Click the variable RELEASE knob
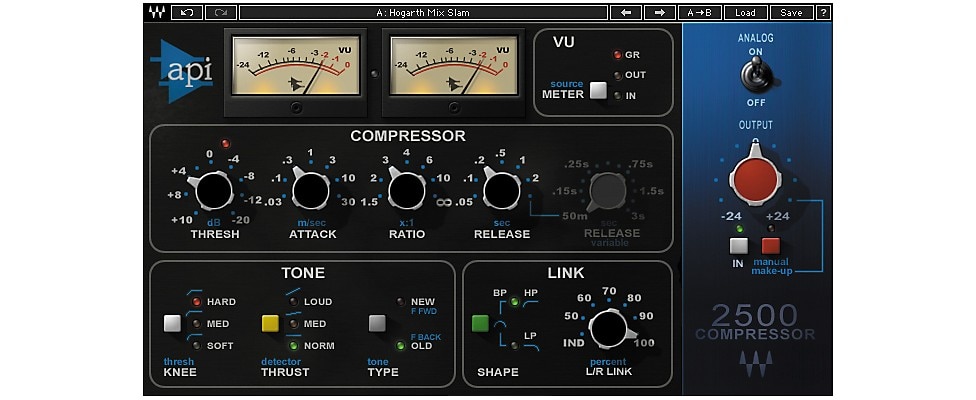 [x=608, y=190]
